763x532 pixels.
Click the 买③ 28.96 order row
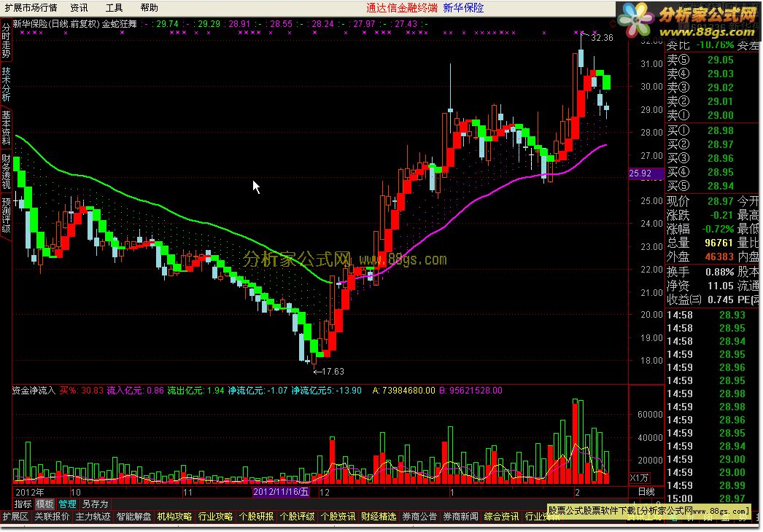pos(700,158)
